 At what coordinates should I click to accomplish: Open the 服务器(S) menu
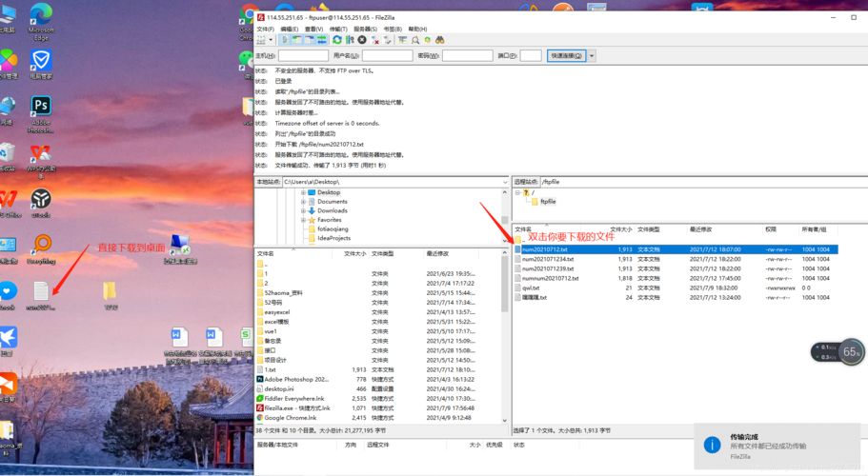point(365,29)
